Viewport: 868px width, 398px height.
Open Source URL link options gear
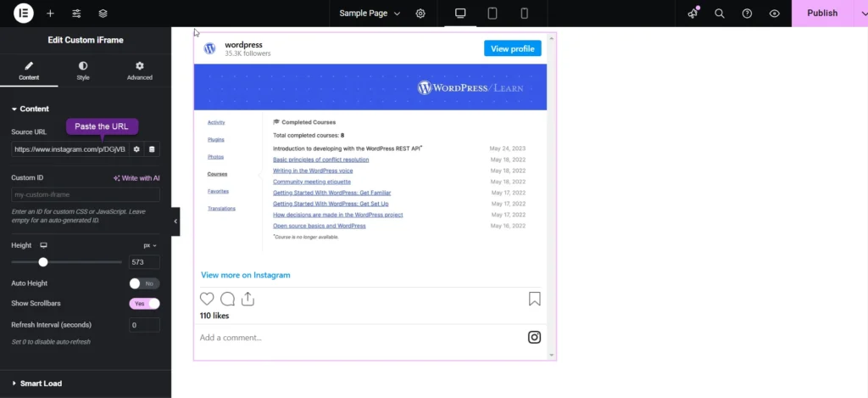[x=136, y=149]
